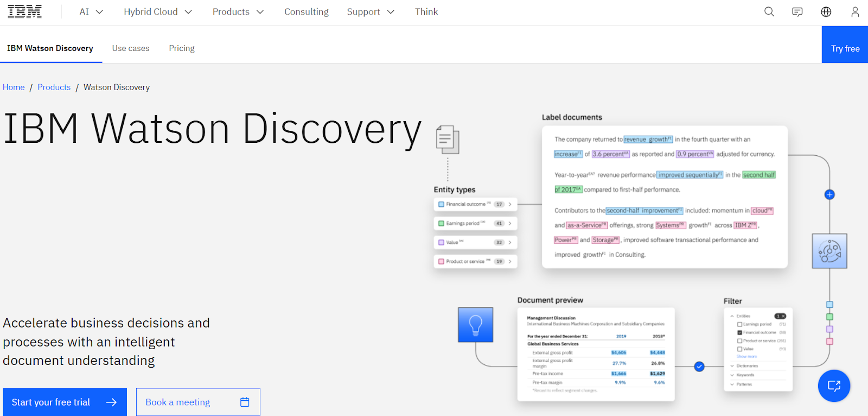Open the Financial outcome entity chevron
The height and width of the screenshot is (416, 868).
pyautogui.click(x=510, y=204)
